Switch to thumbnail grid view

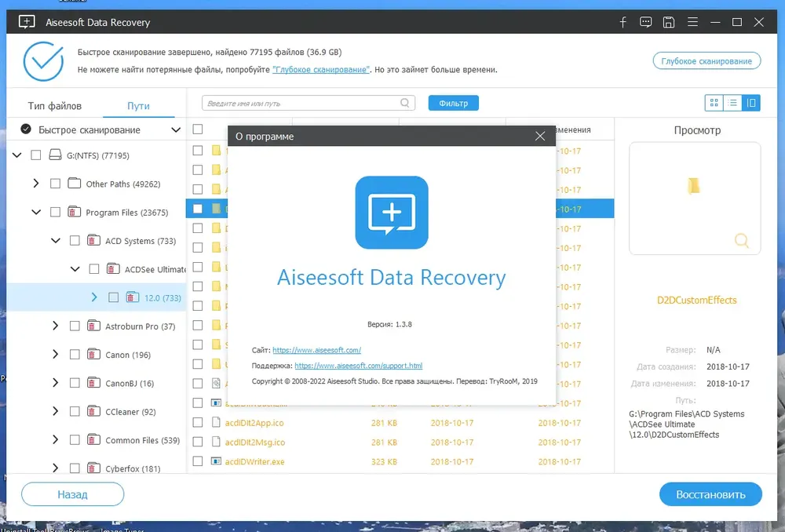pyautogui.click(x=714, y=103)
